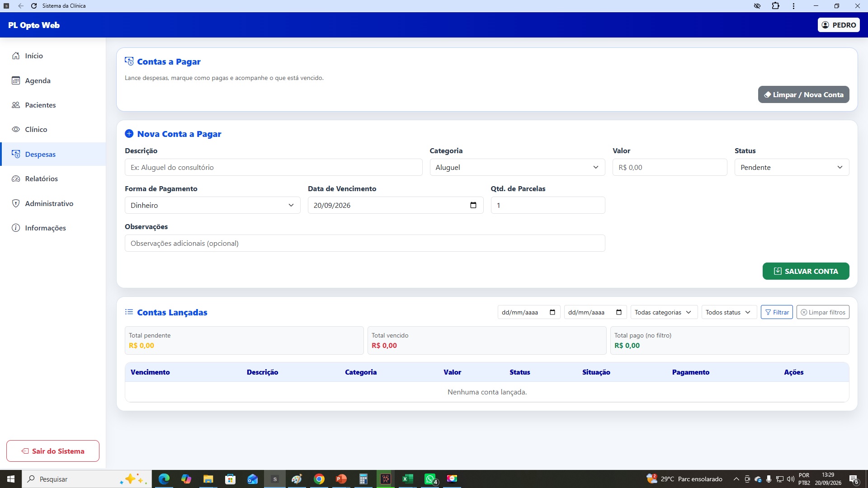Open the Status dropdown showing Pendente
This screenshot has height=488, width=868.
pos(792,167)
